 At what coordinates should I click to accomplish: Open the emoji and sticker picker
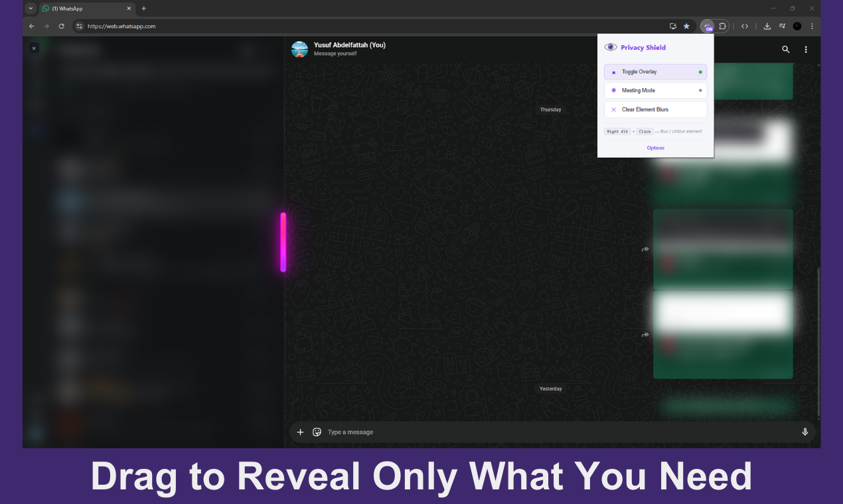[317, 432]
